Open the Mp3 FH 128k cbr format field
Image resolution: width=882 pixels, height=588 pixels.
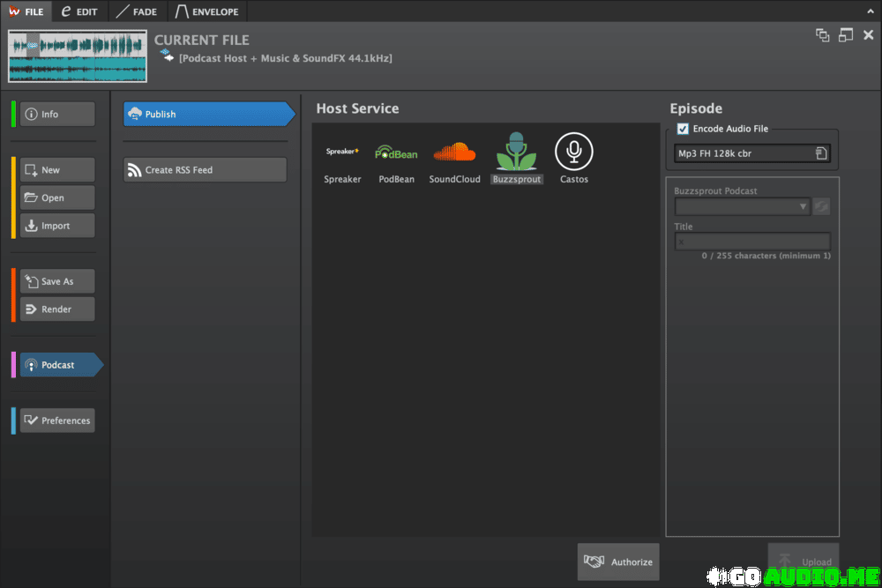click(752, 153)
